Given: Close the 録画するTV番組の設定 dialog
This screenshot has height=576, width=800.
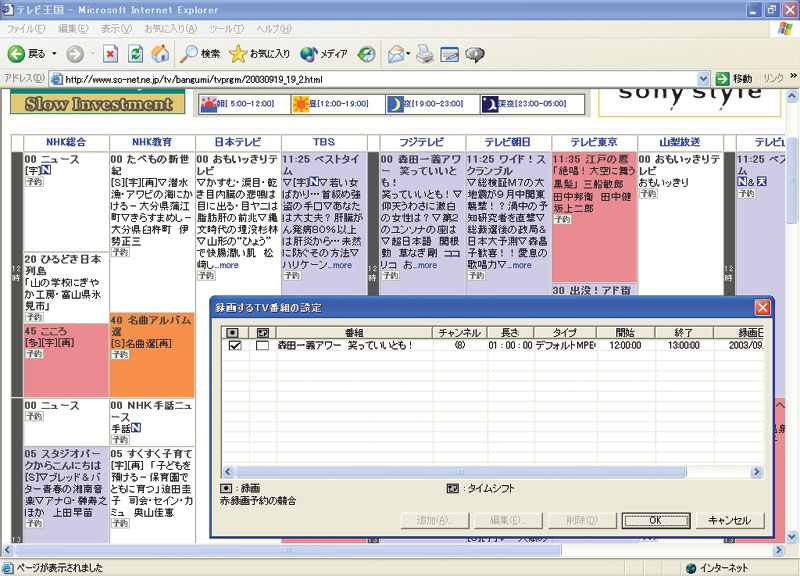Looking at the screenshot, I should (x=762, y=308).
